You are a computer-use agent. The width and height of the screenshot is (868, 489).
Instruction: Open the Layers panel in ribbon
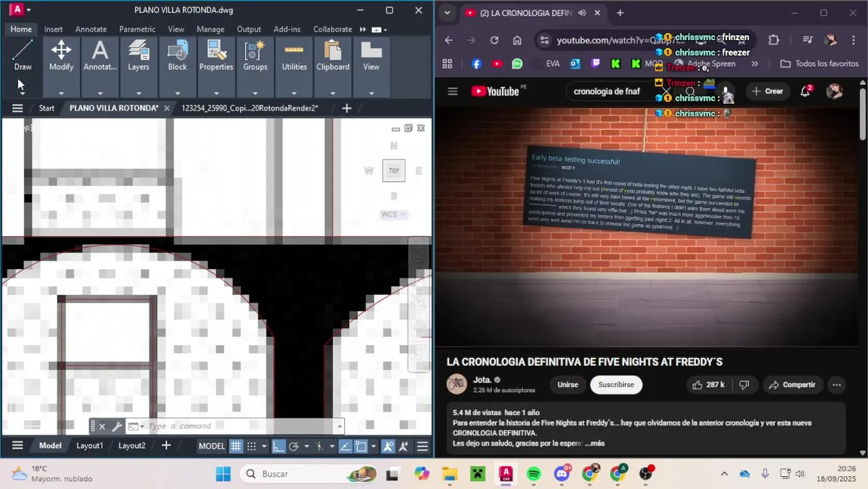(x=139, y=56)
